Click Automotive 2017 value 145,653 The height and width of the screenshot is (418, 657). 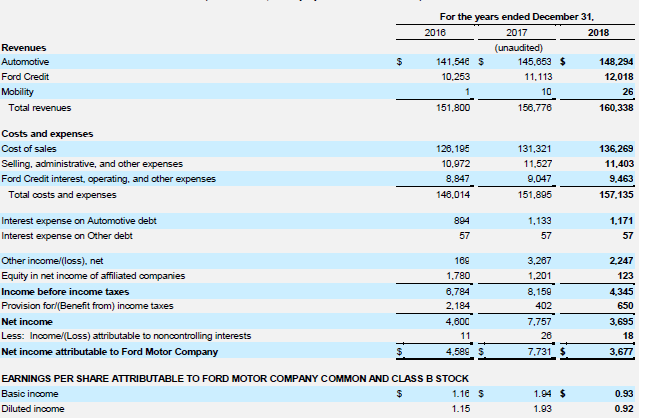[x=535, y=62]
